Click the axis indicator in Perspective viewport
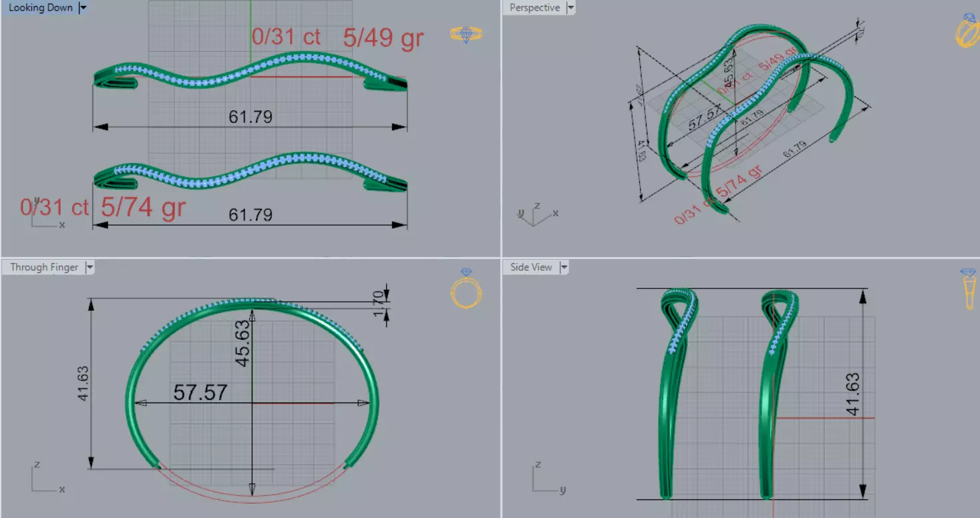980x518 pixels. 538,214
